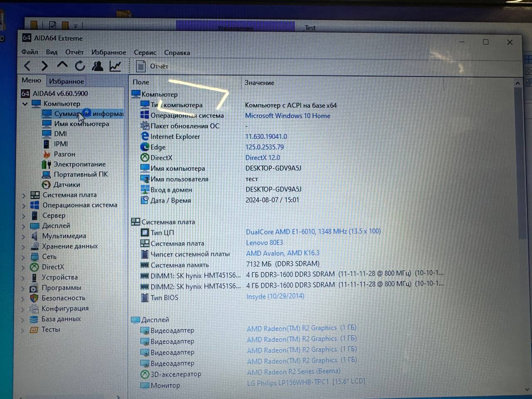Click the Хранение данных disk icon
Image resolution: width=532 pixels, height=399 pixels.
(35, 246)
